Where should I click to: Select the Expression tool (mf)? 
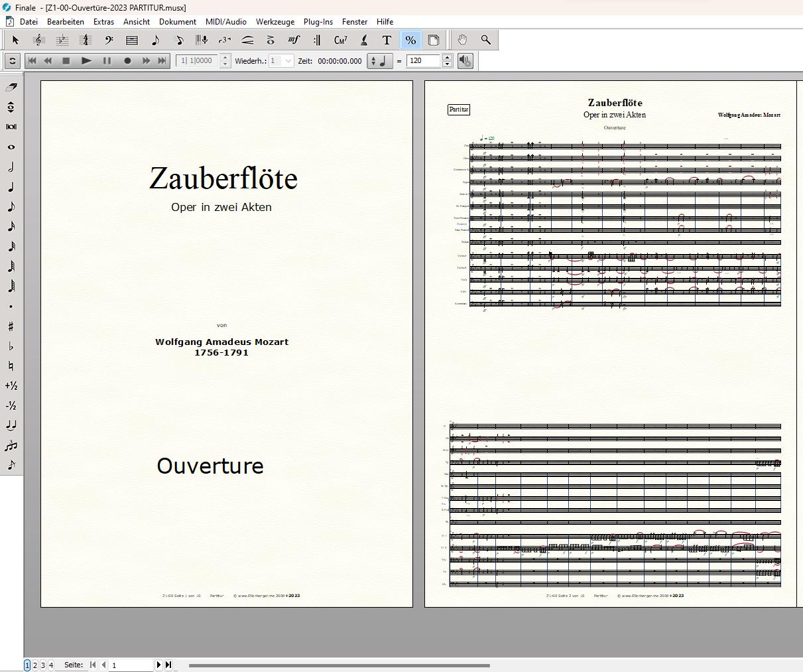tap(294, 40)
